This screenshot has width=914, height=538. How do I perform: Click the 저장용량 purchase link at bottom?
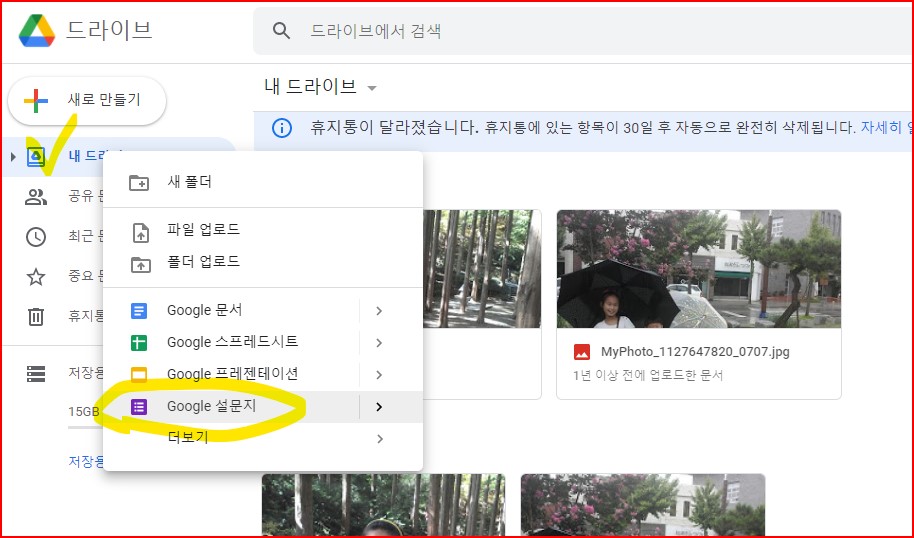pyautogui.click(x=86, y=462)
